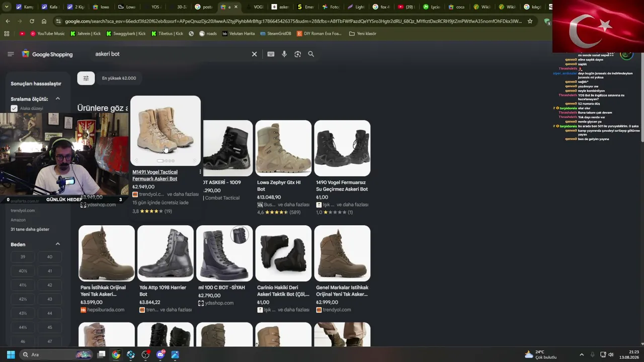
Task: Switch to the YouTube (39) browser tab
Action: click(x=406, y=7)
